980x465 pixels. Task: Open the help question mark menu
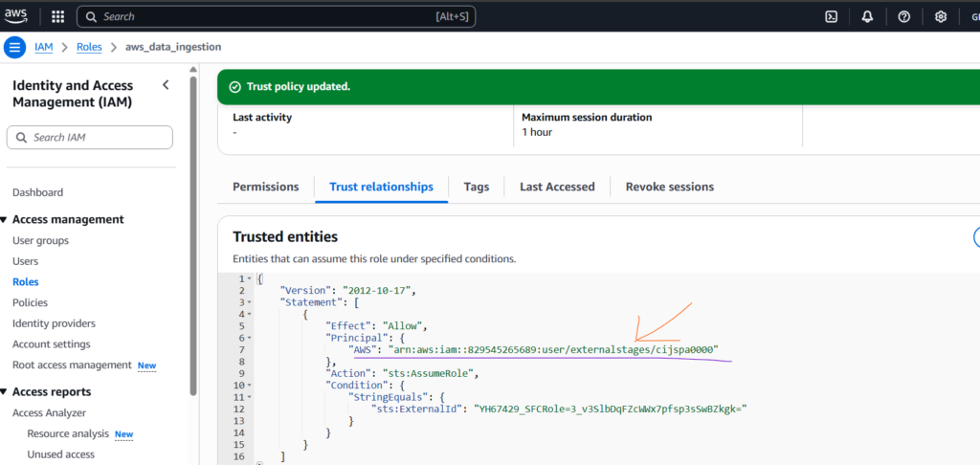pyautogui.click(x=903, y=17)
